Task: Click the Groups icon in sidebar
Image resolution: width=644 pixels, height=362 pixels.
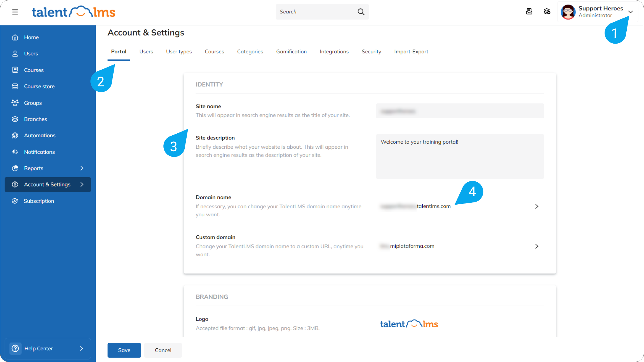Action: coord(15,103)
